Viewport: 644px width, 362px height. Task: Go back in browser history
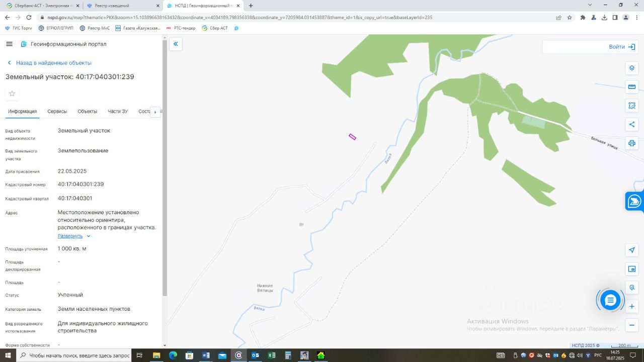(7, 17)
